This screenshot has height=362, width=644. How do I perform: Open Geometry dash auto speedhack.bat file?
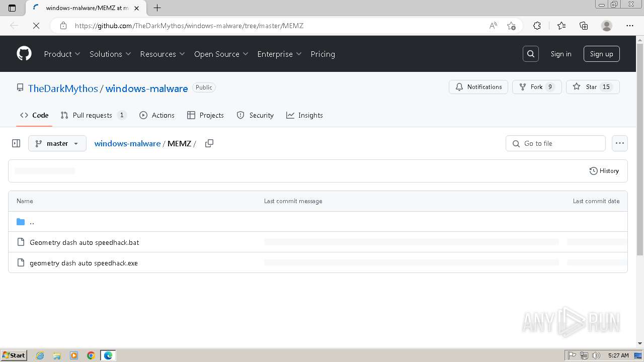coord(85,242)
